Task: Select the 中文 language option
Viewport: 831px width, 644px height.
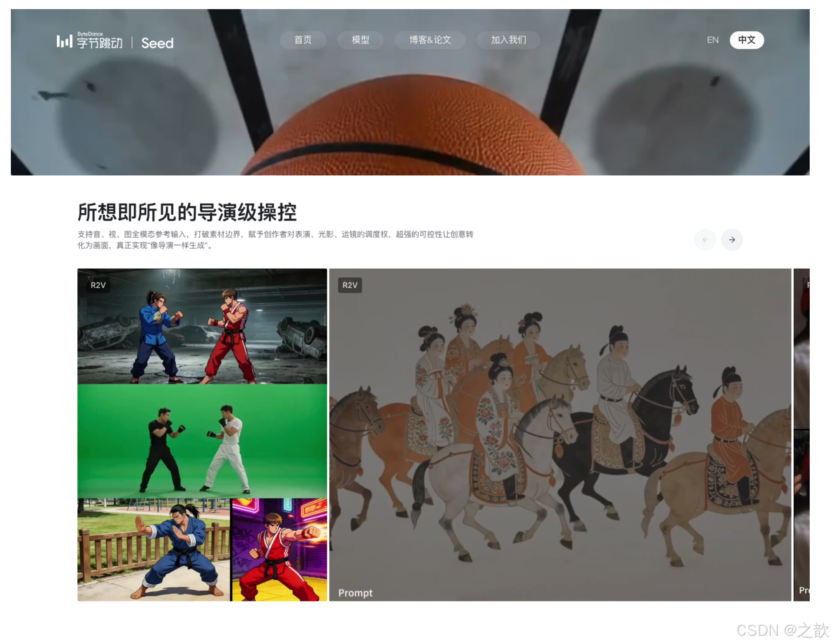Action: (x=747, y=40)
